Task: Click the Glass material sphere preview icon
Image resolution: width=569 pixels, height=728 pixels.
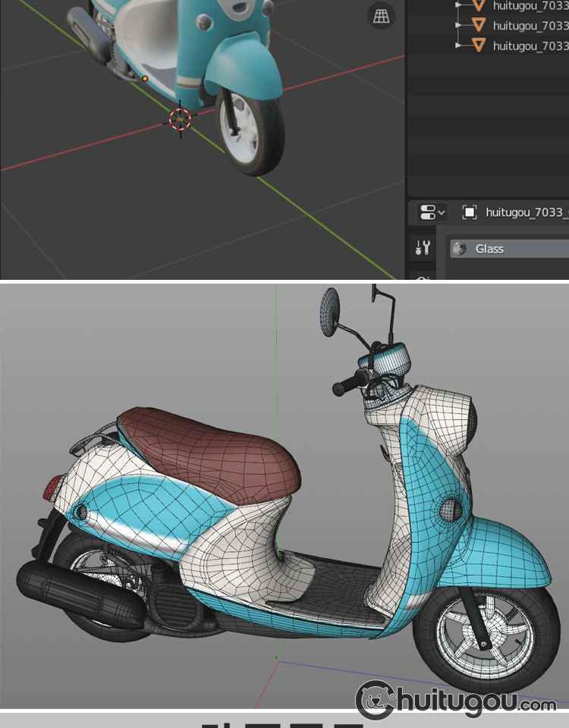Action: (x=460, y=249)
